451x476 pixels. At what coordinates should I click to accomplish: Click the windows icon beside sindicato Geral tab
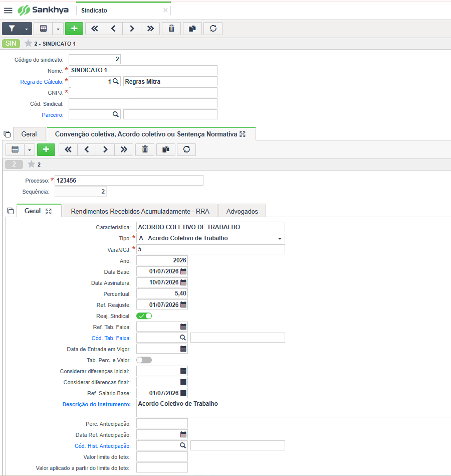point(8,134)
